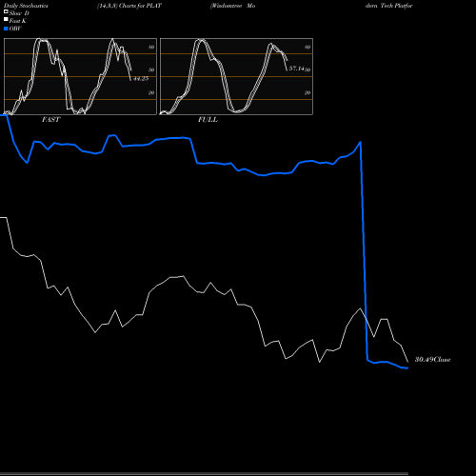Click the 'FAST' chart caption
The image size is (476, 476).
coord(50,120)
